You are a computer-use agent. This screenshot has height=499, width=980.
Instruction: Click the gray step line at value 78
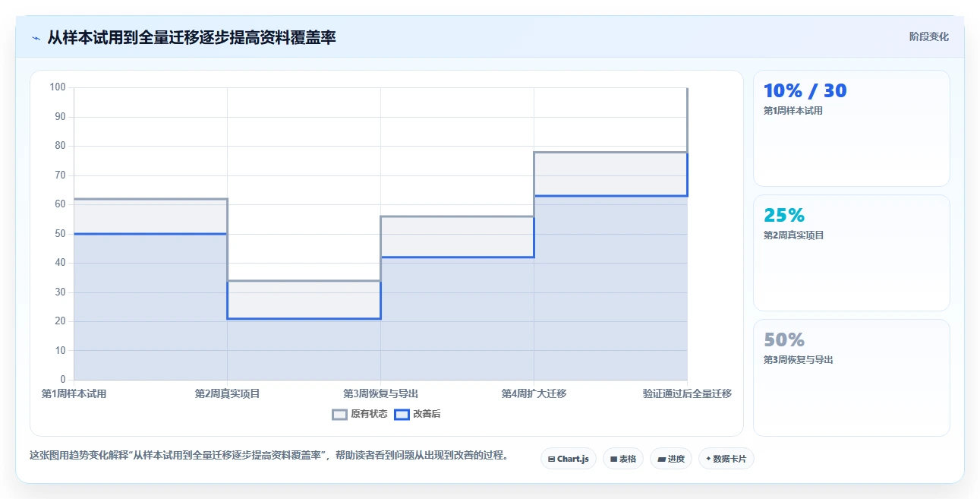tap(610, 152)
